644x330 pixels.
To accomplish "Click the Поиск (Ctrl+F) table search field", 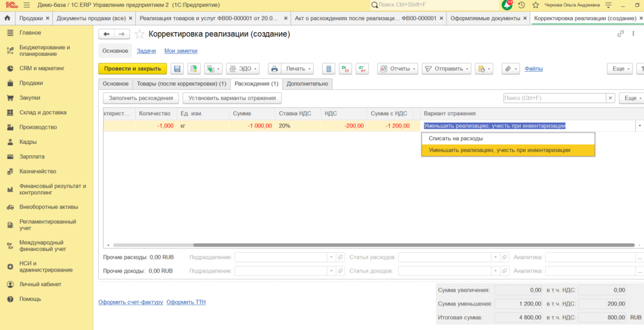I will [x=555, y=98].
